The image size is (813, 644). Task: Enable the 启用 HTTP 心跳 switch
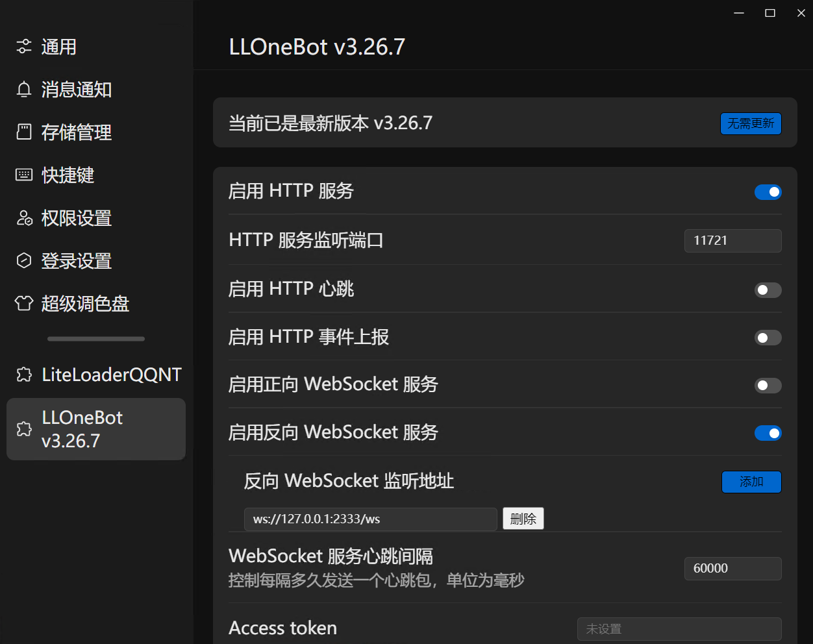pos(768,290)
